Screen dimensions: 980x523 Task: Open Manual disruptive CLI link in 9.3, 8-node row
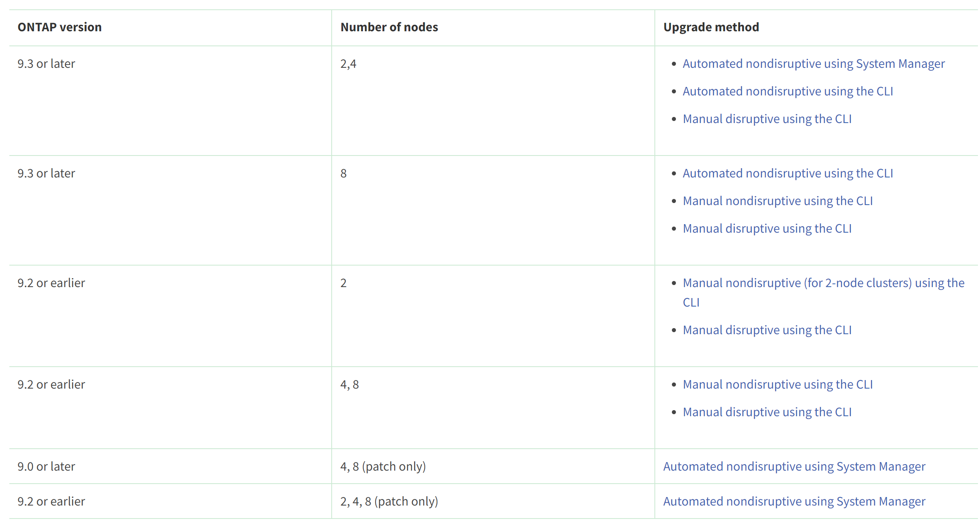pyautogui.click(x=767, y=229)
